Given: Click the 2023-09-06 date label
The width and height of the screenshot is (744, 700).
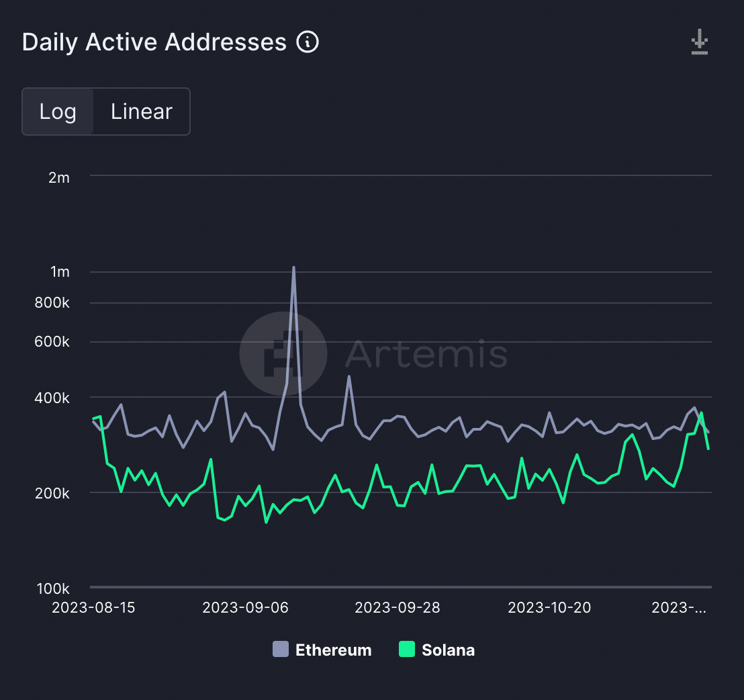Looking at the screenshot, I should (245, 607).
